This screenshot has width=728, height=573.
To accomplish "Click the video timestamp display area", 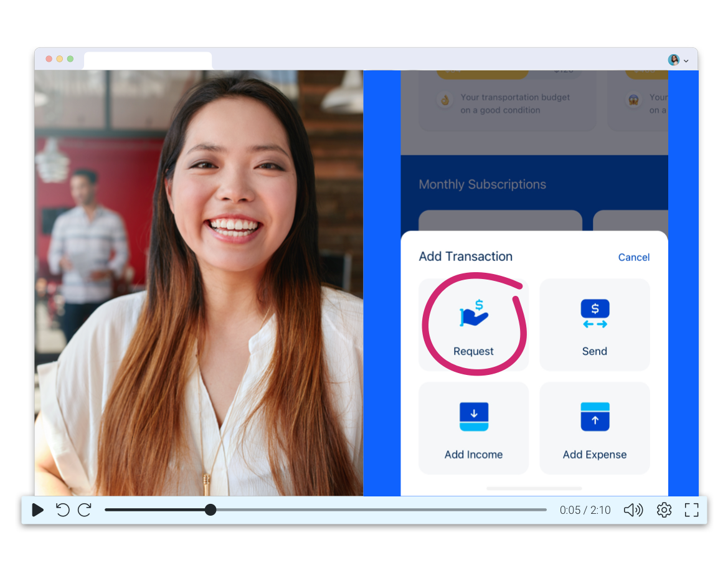I will (585, 510).
